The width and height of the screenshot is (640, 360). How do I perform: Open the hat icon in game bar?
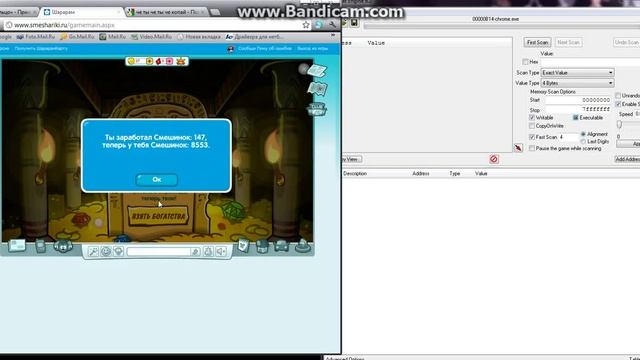coord(303,246)
